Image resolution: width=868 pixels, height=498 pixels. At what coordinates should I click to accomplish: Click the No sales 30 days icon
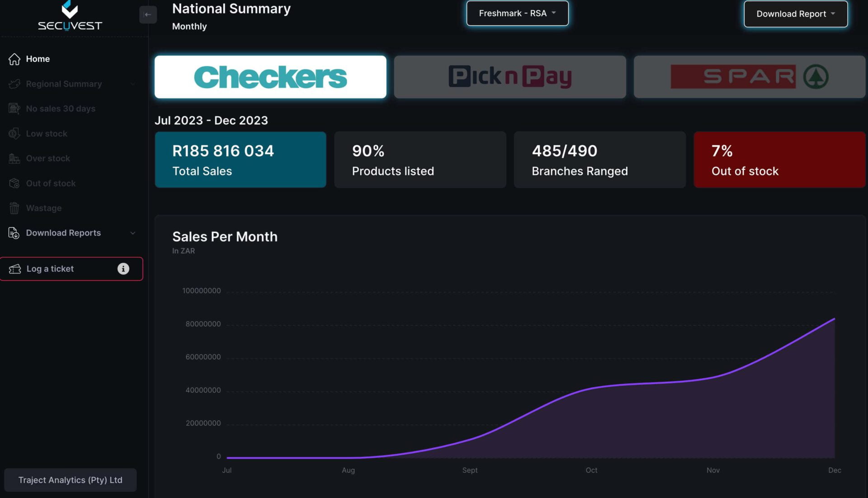(x=14, y=108)
